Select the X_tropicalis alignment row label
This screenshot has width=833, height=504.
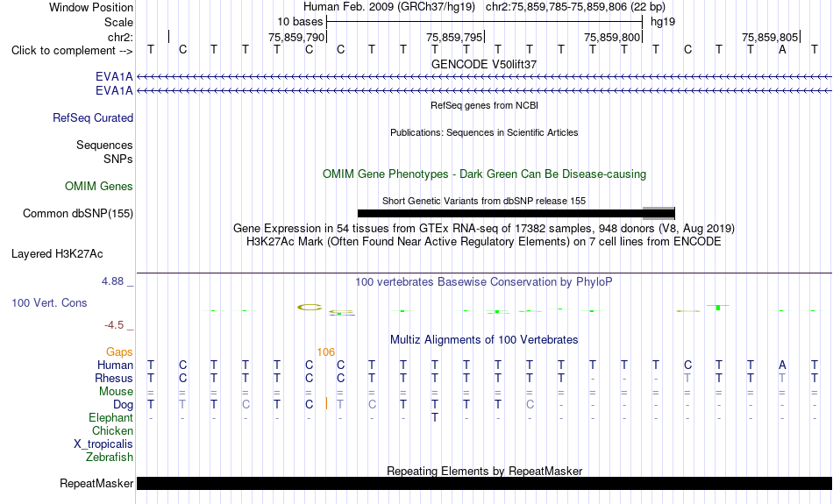pyautogui.click(x=103, y=444)
